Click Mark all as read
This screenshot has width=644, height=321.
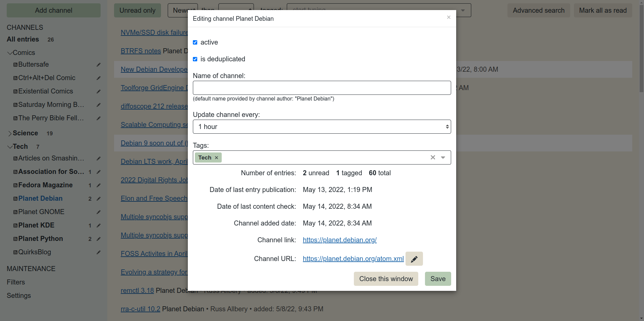pos(603,10)
